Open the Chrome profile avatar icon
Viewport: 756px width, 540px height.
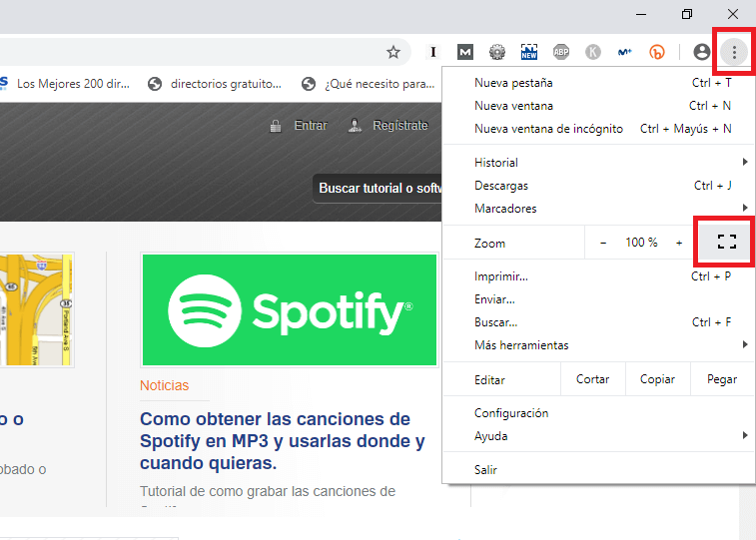coord(701,52)
